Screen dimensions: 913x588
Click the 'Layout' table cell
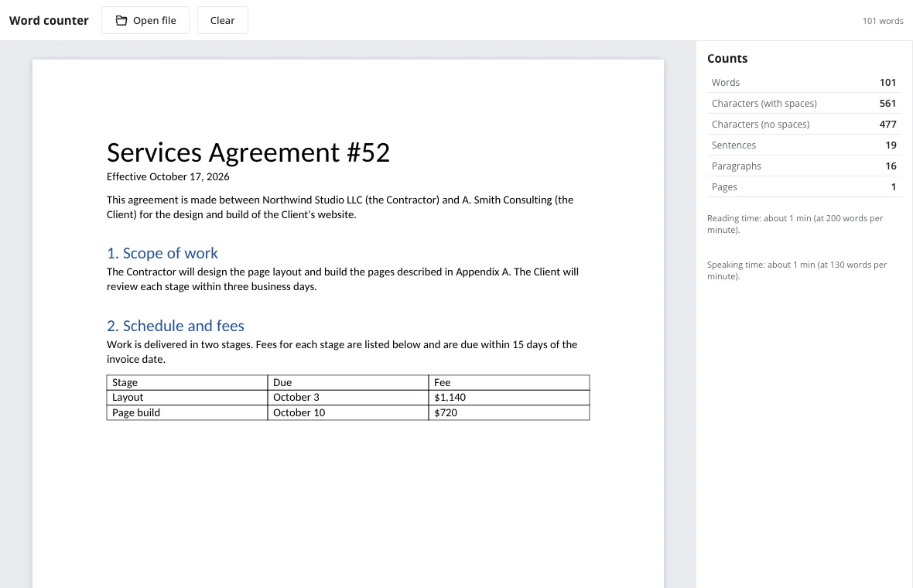click(x=187, y=398)
